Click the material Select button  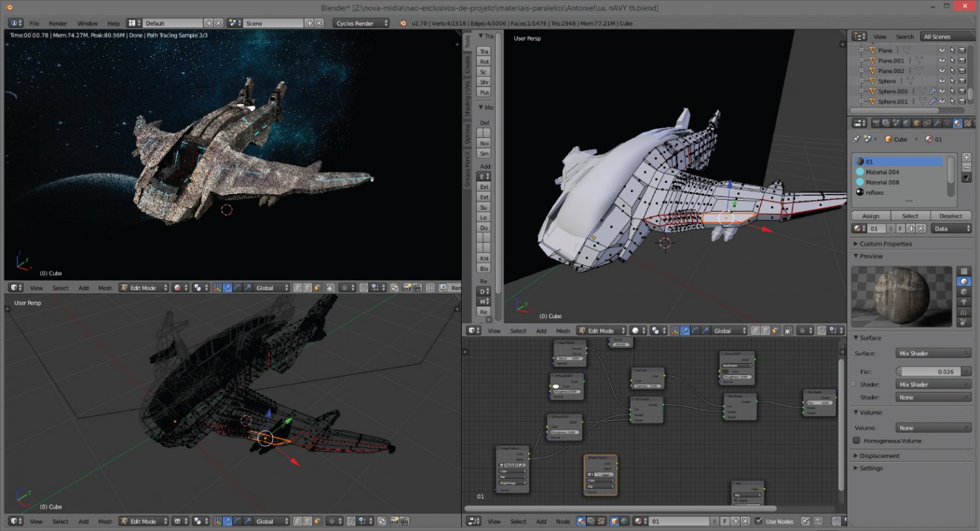[x=910, y=216]
